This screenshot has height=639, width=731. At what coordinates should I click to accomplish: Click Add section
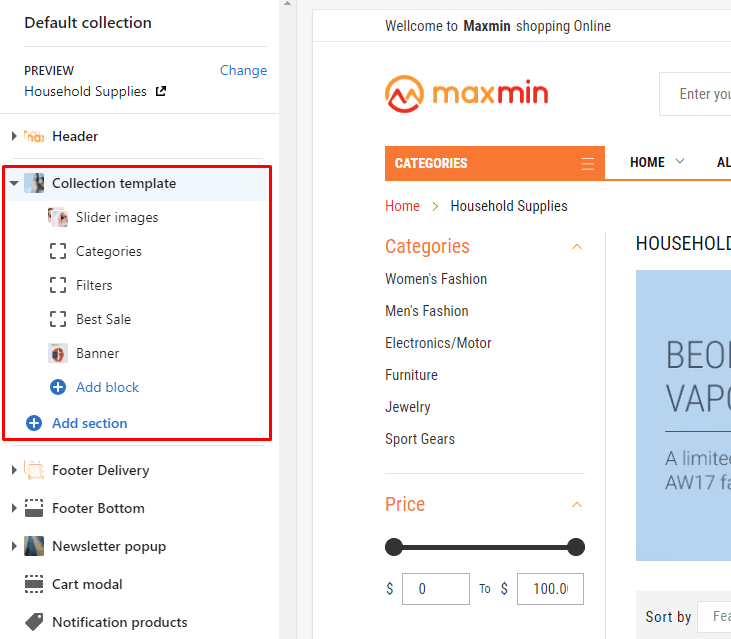pos(89,423)
